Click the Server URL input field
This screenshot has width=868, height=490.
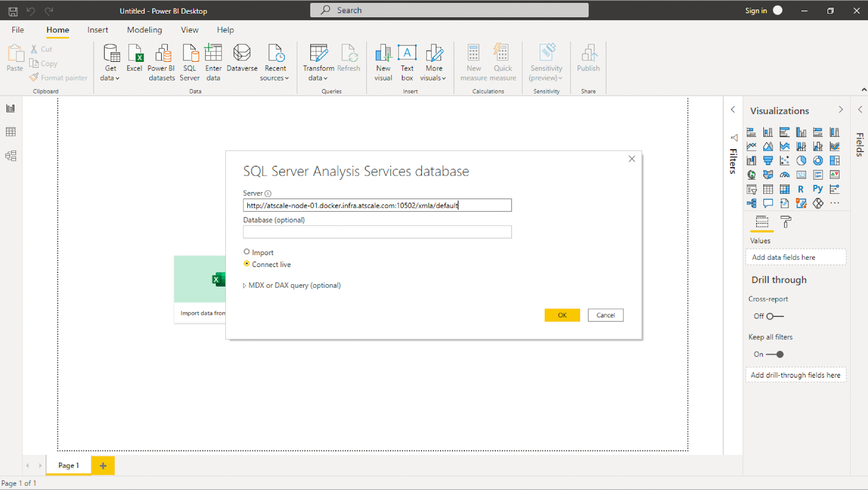[377, 205]
